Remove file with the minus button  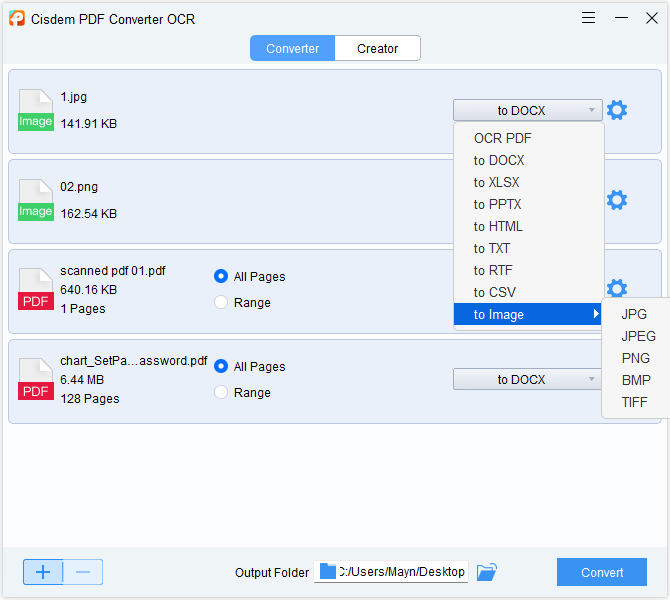83,572
